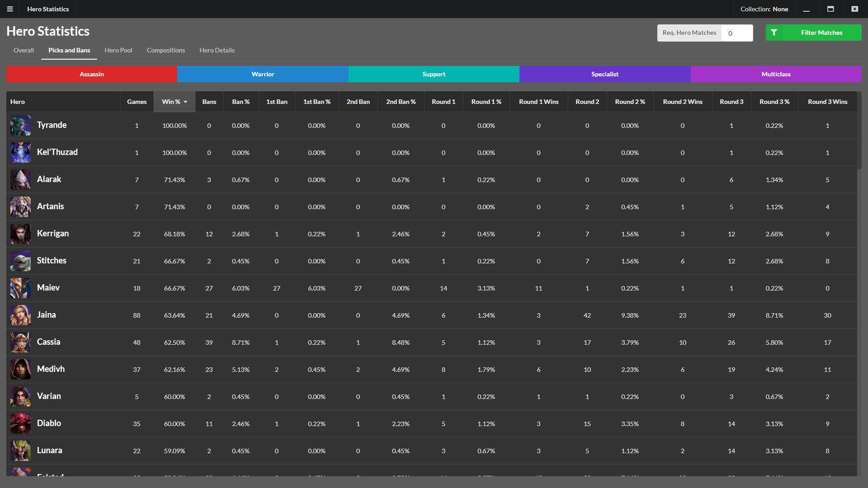This screenshot has height=488, width=868.
Task: Click the Tyrande hero icon
Action: click(21, 125)
